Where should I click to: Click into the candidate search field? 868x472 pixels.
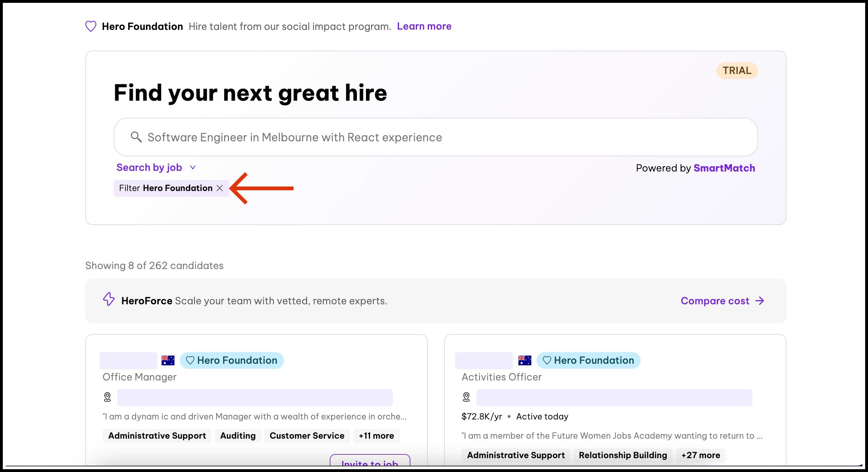click(435, 137)
